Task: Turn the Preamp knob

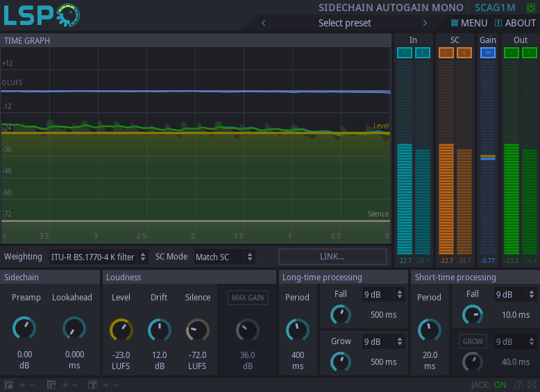Action: click(24, 327)
